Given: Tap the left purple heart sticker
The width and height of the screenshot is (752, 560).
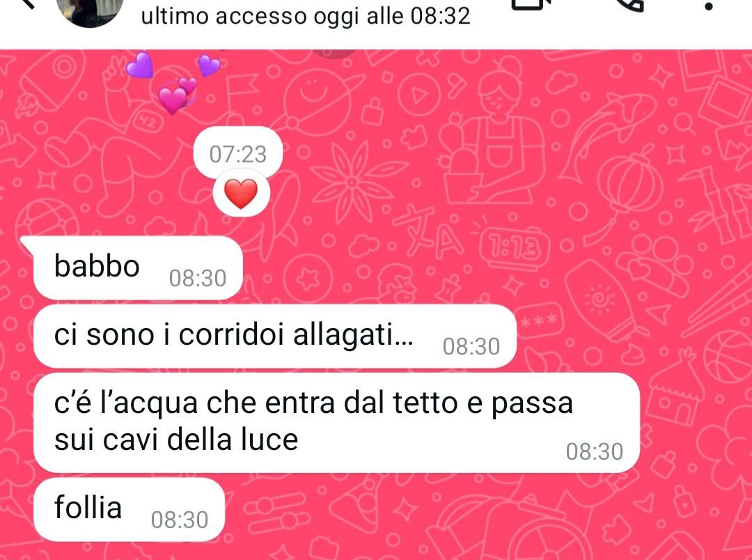Looking at the screenshot, I should [x=139, y=65].
